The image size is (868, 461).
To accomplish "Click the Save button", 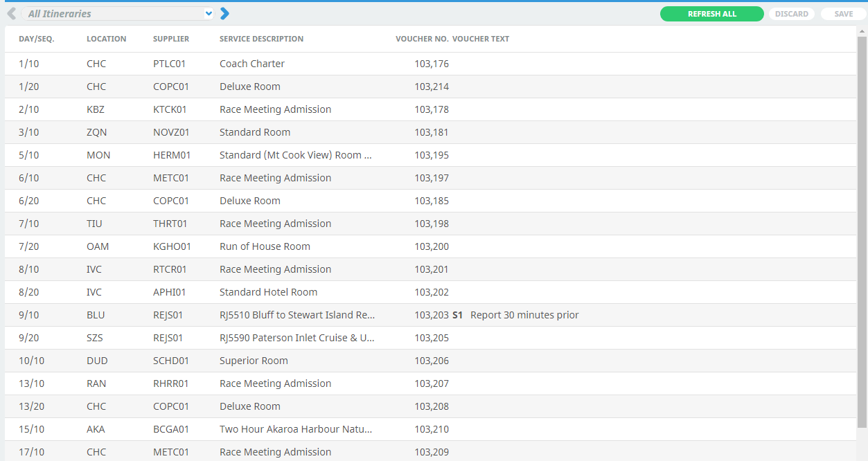I will (x=843, y=14).
